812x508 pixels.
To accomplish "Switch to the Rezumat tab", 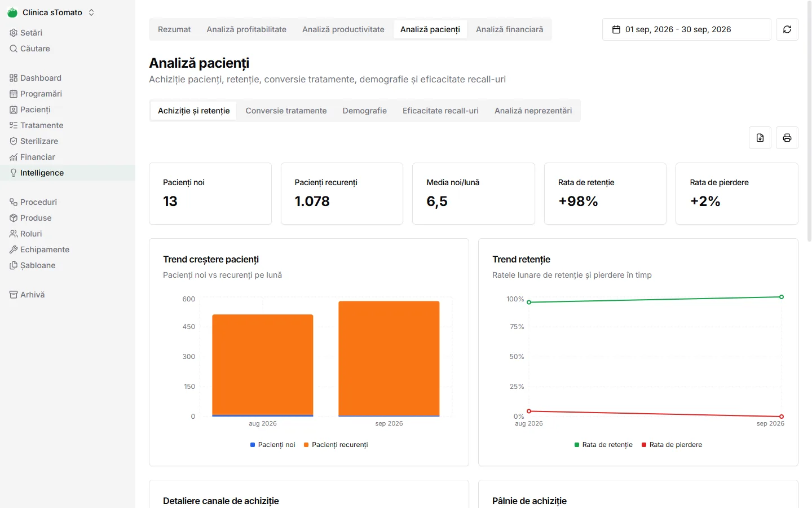I will click(x=174, y=29).
